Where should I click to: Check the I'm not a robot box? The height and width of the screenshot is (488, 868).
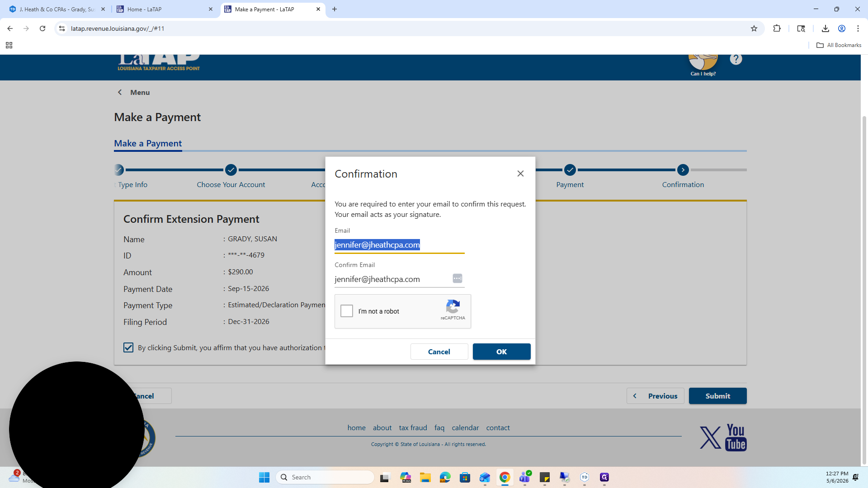coord(347,311)
